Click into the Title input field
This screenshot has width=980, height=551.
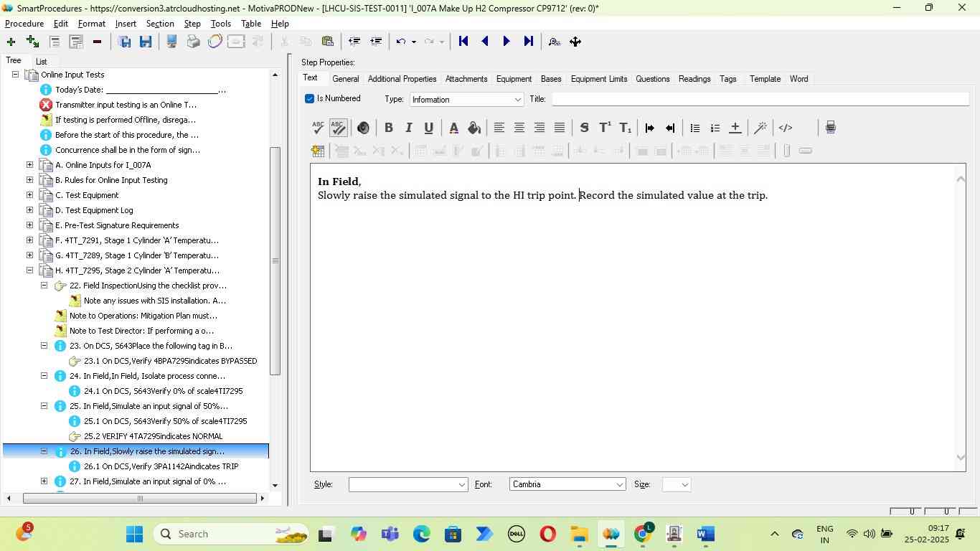pyautogui.click(x=760, y=99)
